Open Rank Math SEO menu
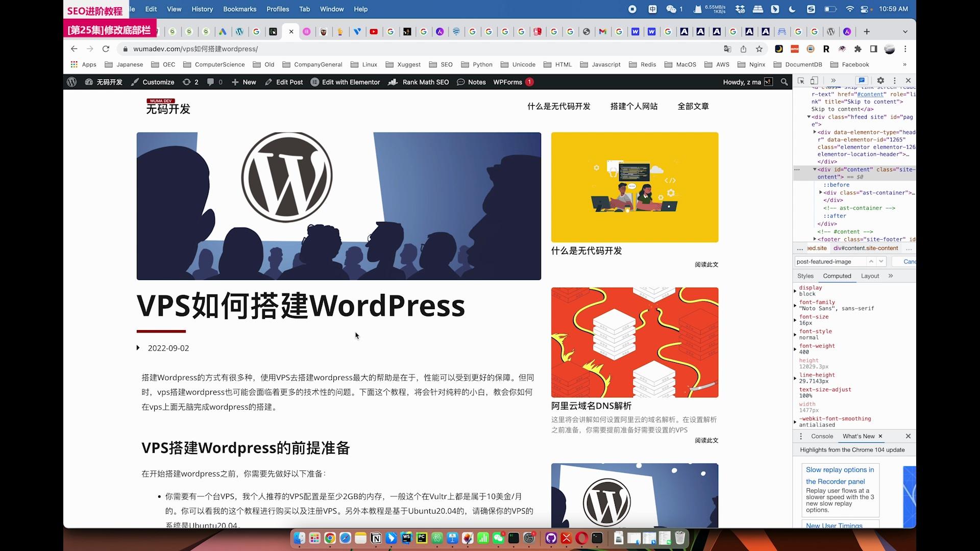This screenshot has width=980, height=551. pyautogui.click(x=419, y=82)
